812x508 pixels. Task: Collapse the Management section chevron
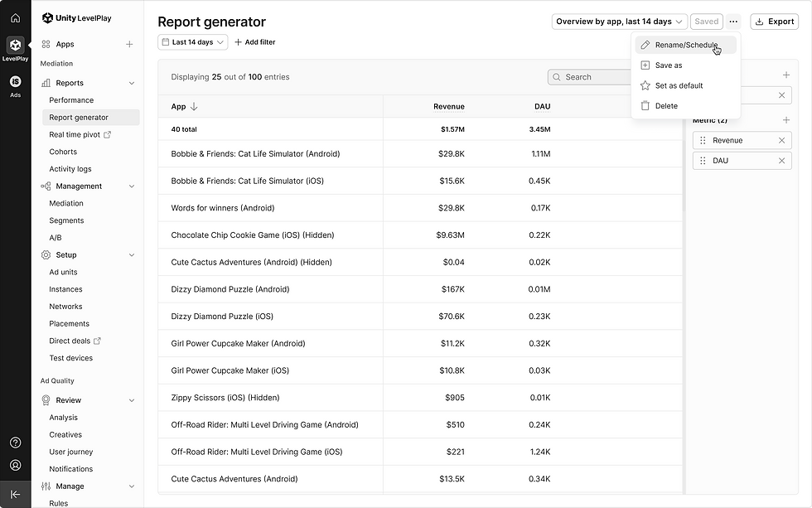(132, 186)
